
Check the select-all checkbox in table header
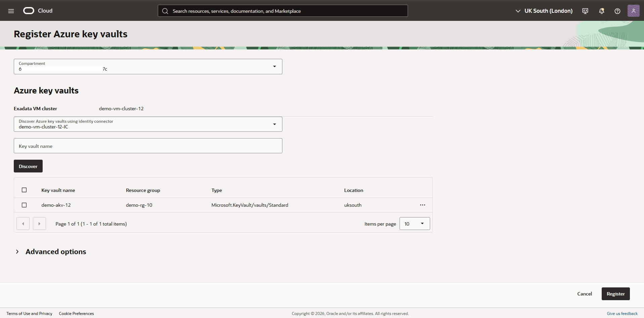click(x=24, y=190)
